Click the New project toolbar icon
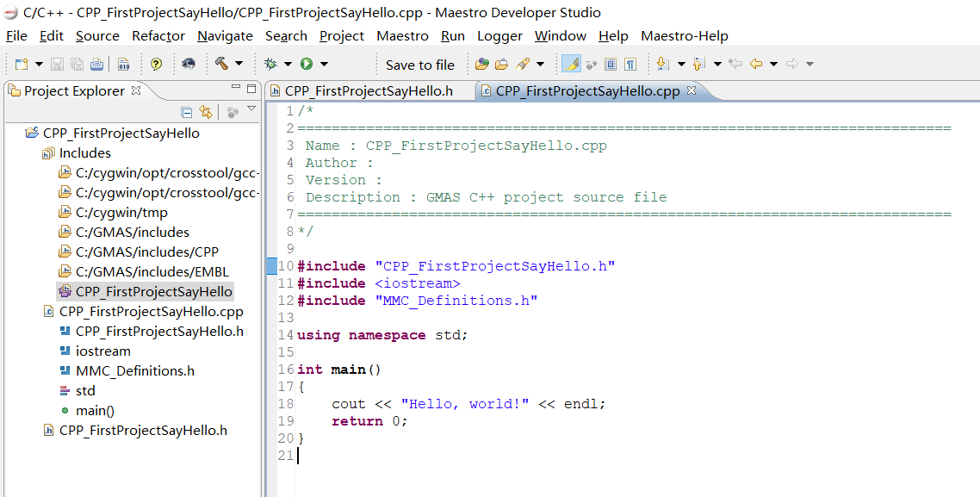The height and width of the screenshot is (497, 980). tap(22, 64)
